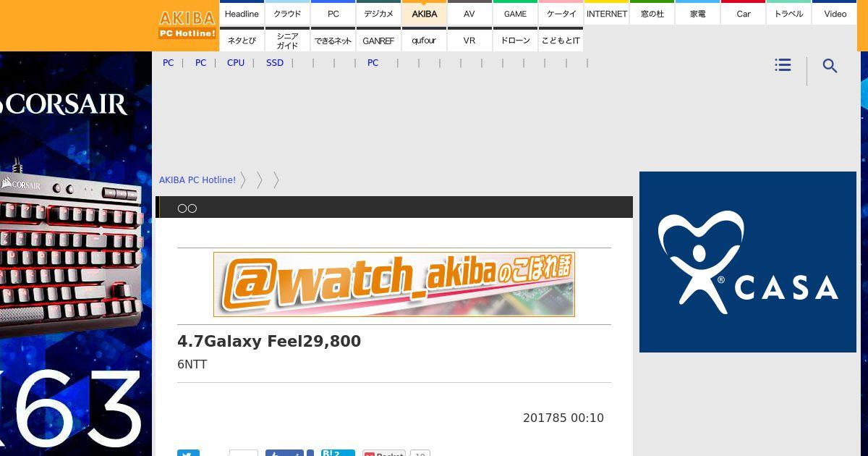Open the CPU category link

236,63
